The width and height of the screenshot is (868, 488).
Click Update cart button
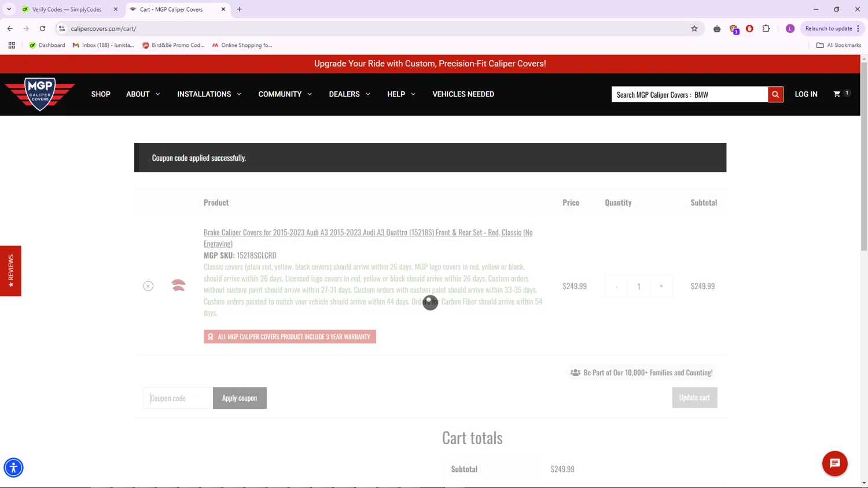click(694, 397)
